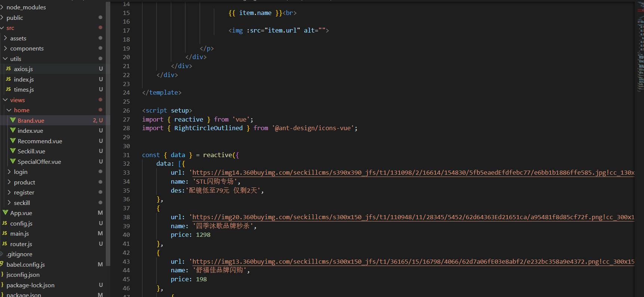Screen dimensions: 644x297
Task: Open the img14.360buyimg.com URL on line 33
Action: [413, 172]
